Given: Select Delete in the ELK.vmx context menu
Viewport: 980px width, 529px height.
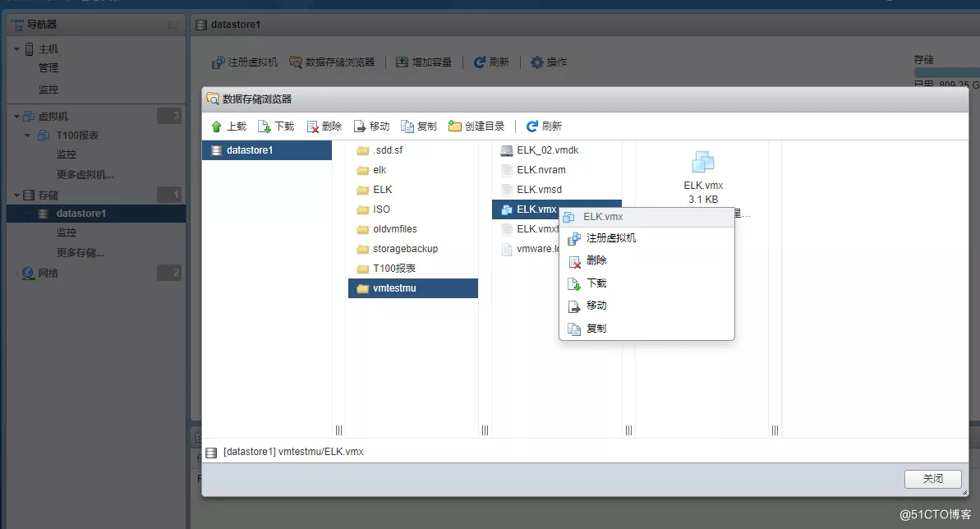Looking at the screenshot, I should click(x=596, y=260).
